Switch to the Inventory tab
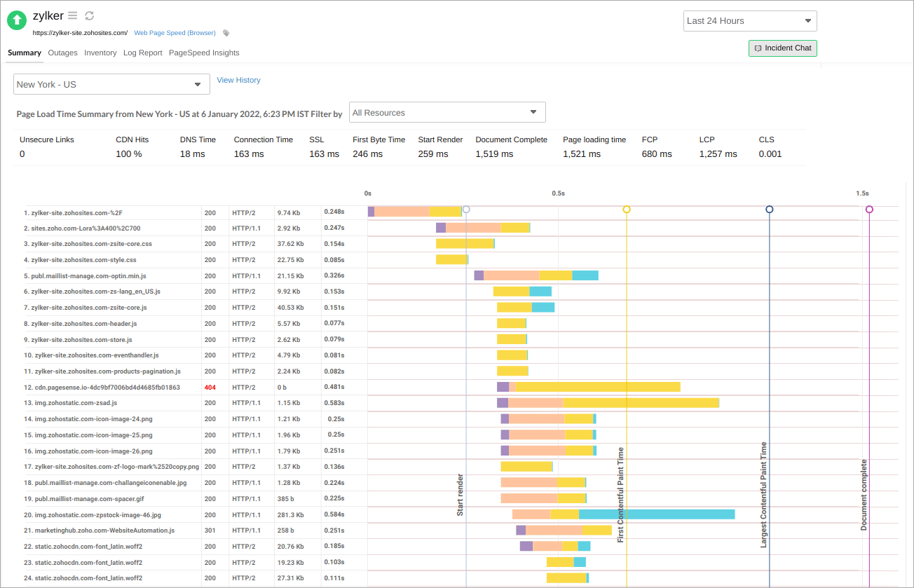The image size is (914, 588). click(100, 53)
